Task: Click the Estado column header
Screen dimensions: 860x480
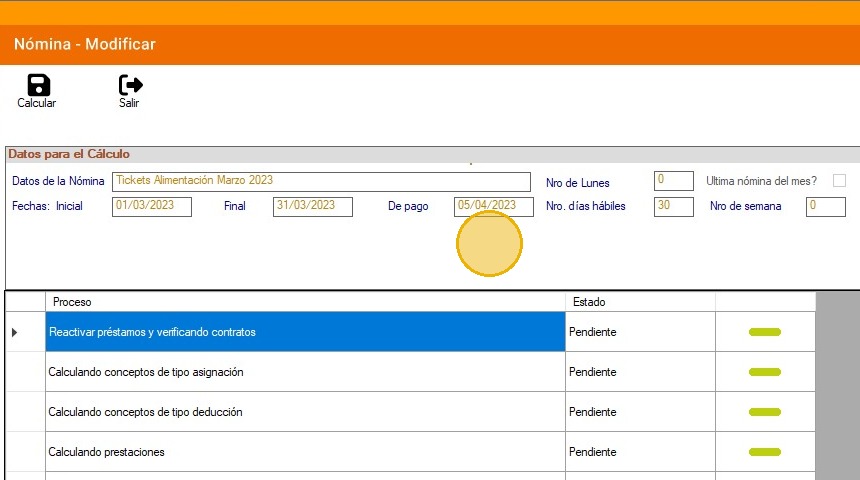Action: tap(640, 301)
